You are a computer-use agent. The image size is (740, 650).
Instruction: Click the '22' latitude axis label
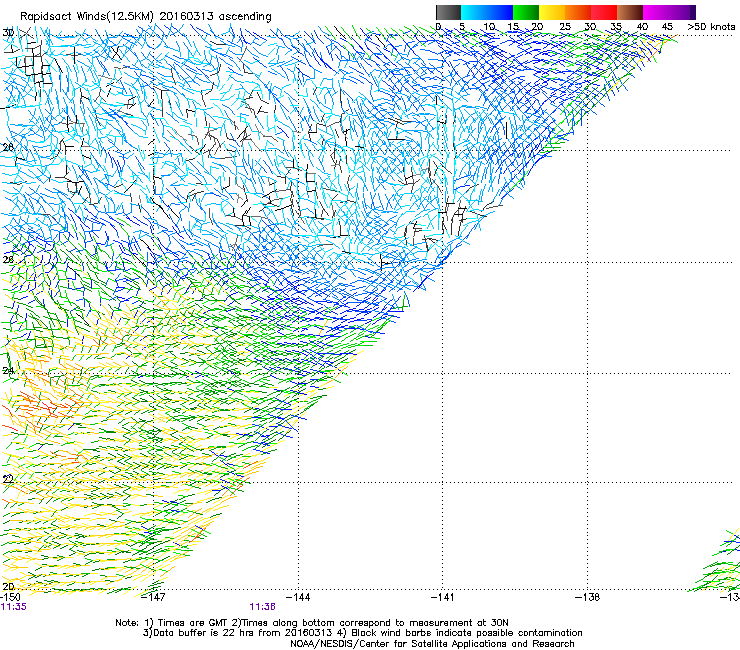pos(8,479)
